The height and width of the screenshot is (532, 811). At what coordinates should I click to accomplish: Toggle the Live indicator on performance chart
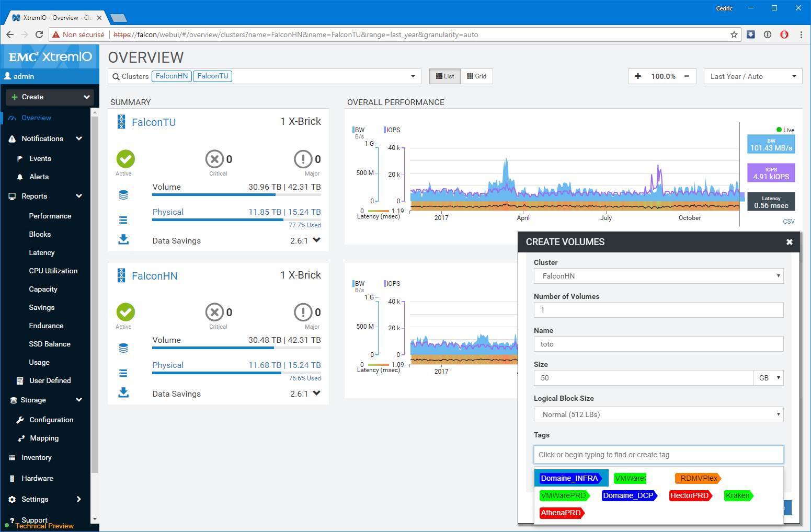785,130
